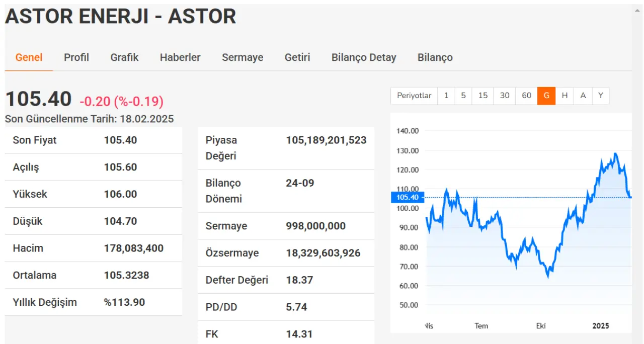Screen dimensions: 644x344
Task: Click the Özsermaye row label
Action: pyautogui.click(x=232, y=253)
